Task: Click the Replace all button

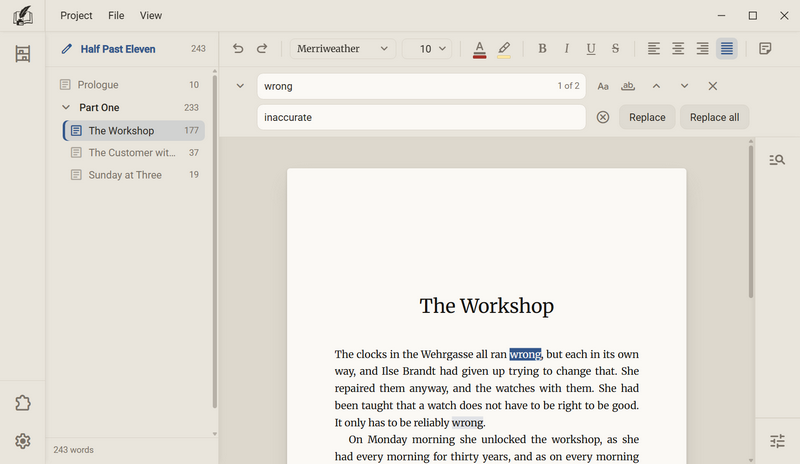Action: (714, 117)
